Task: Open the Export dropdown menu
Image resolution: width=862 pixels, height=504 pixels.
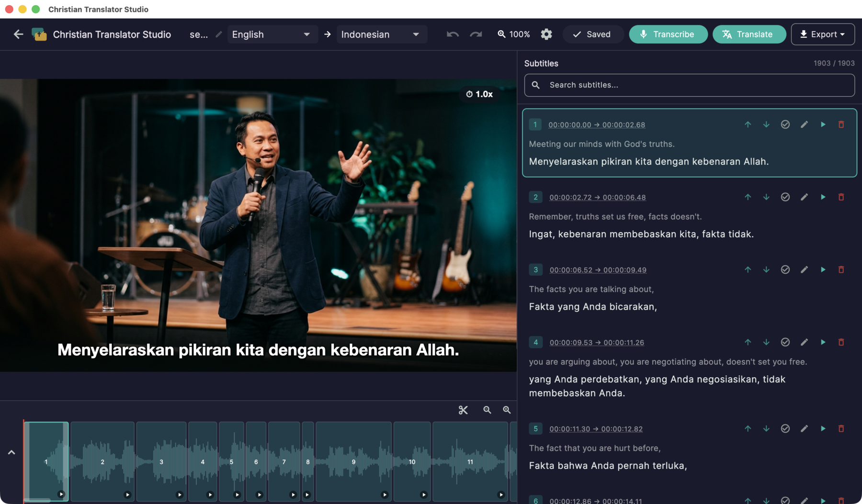Action: click(x=823, y=34)
